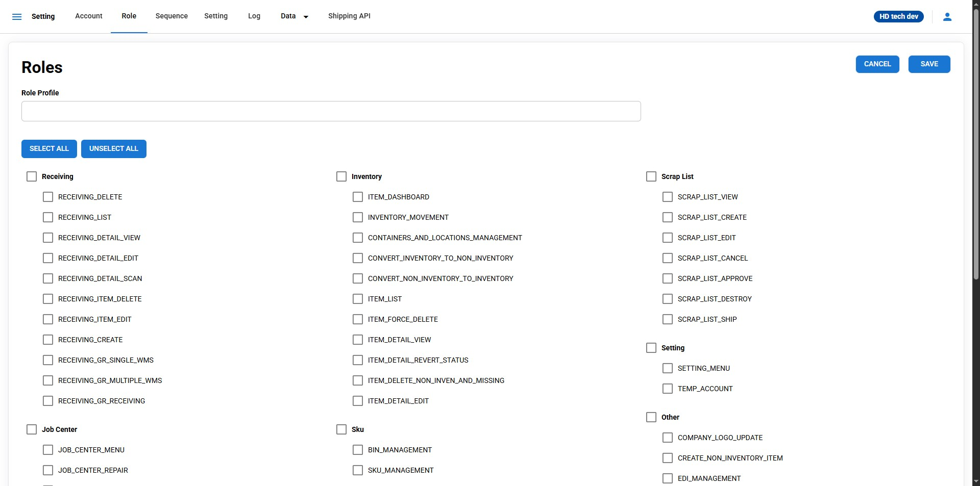This screenshot has width=980, height=486.
Task: Click the page vertical scrollbar
Action: (975, 153)
